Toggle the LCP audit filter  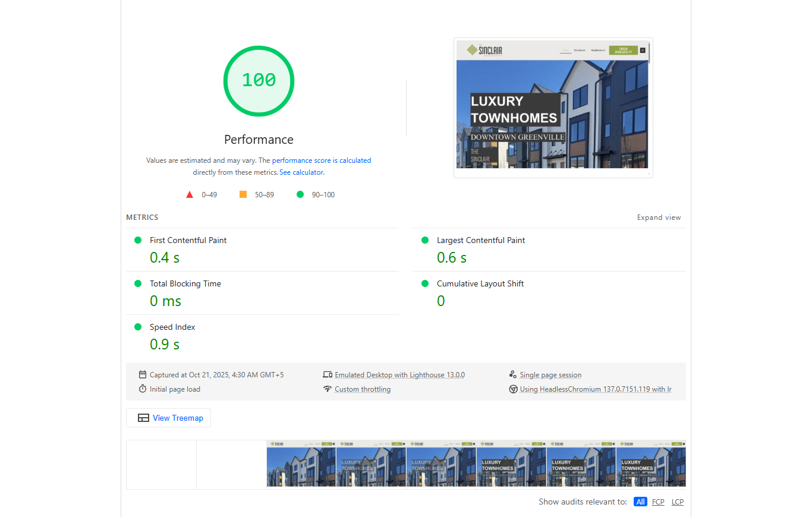click(x=677, y=502)
